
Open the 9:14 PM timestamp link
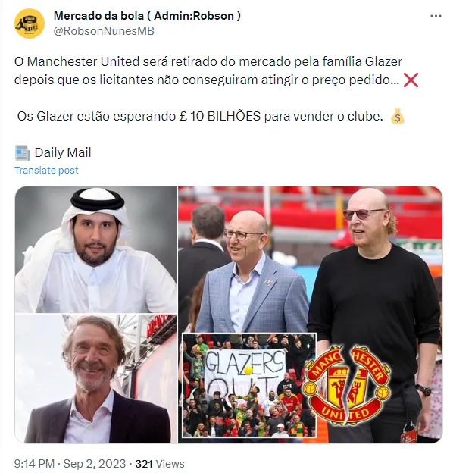click(34, 464)
